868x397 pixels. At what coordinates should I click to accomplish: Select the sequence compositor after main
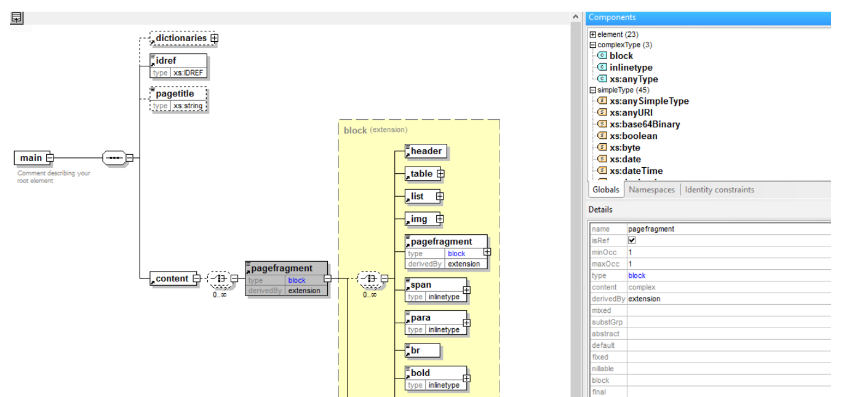pos(114,158)
